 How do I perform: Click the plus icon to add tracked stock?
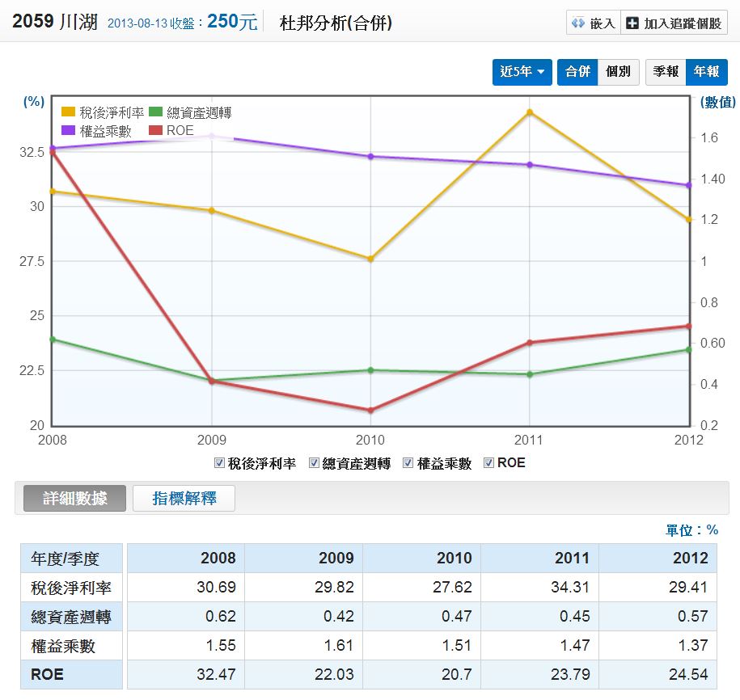[632, 23]
